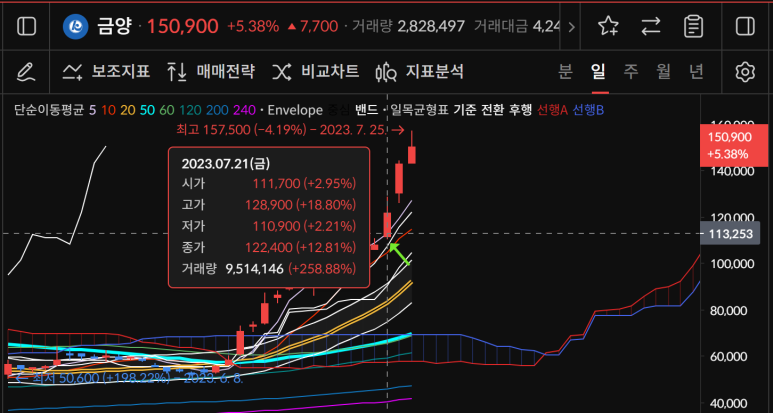This screenshot has width=773, height=413.
Task: Click tooltip 거래량 9,514,146 value
Action: coord(254,269)
